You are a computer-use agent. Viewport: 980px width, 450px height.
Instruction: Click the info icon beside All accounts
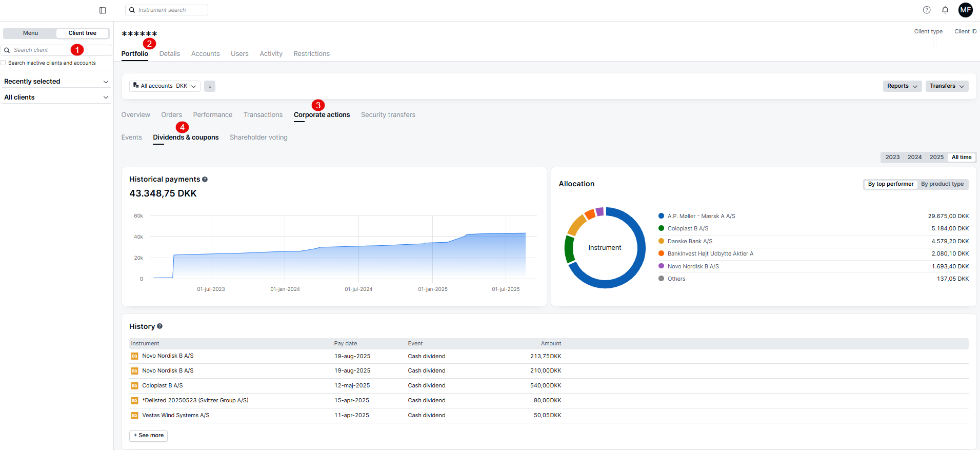click(210, 86)
